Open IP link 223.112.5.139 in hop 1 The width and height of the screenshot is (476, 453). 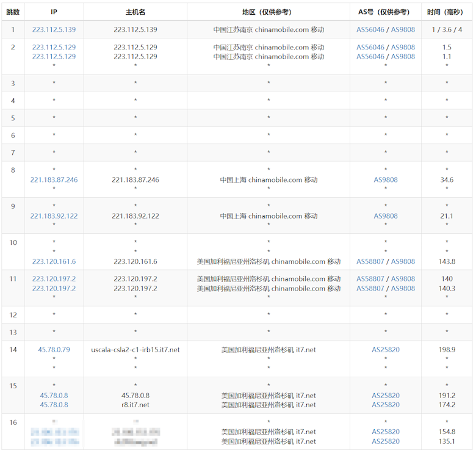coord(54,29)
